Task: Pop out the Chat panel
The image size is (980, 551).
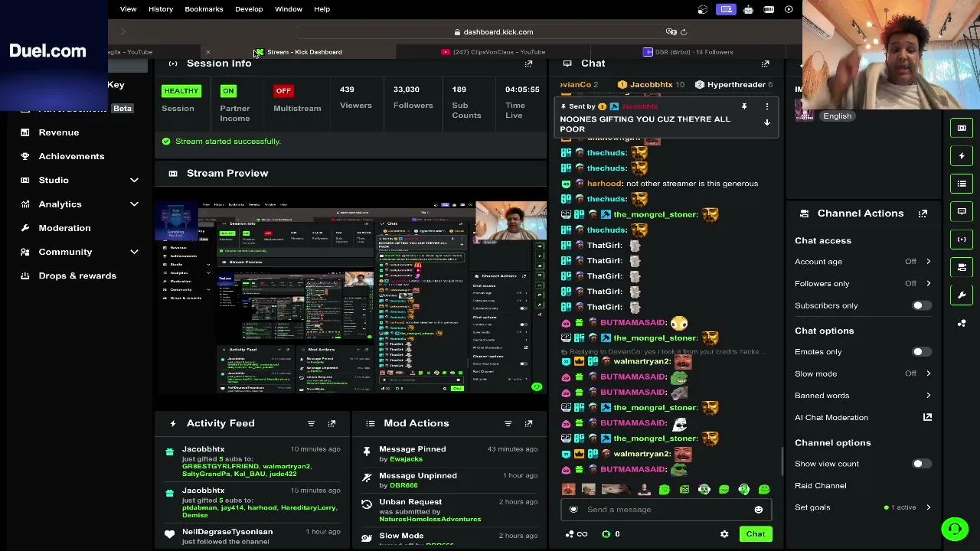Action: click(x=765, y=64)
